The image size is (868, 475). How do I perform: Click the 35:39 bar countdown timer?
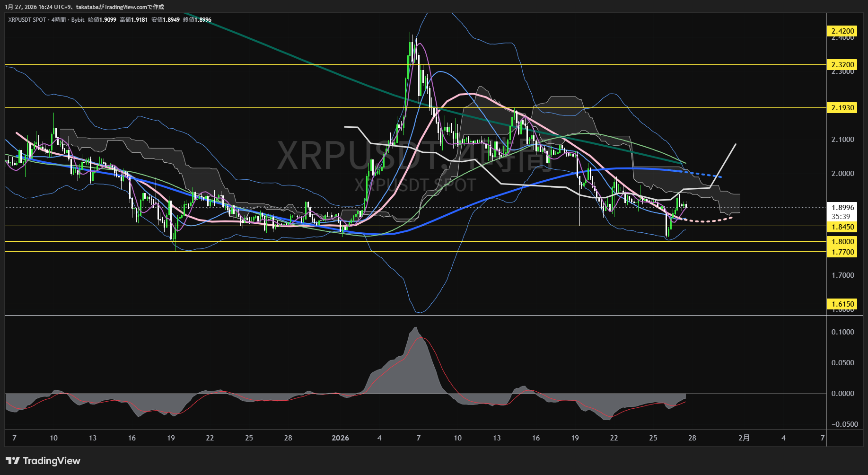point(841,217)
